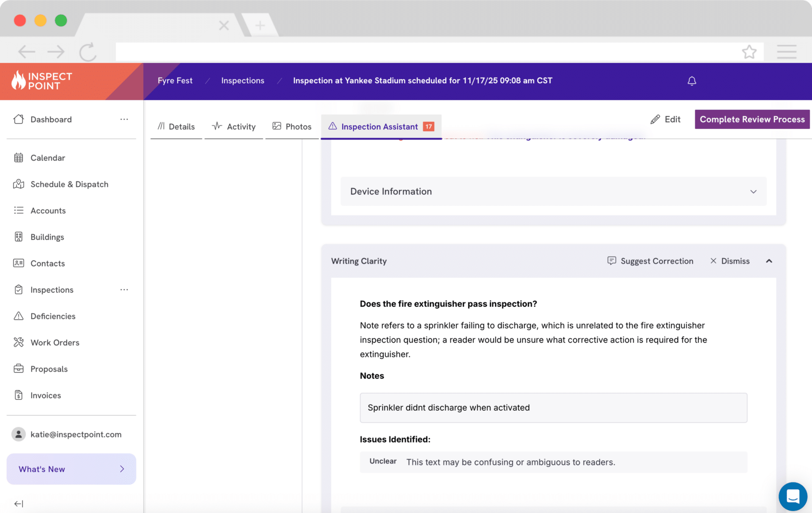Expand the Device Information section
The image size is (812, 513).
pos(554,191)
